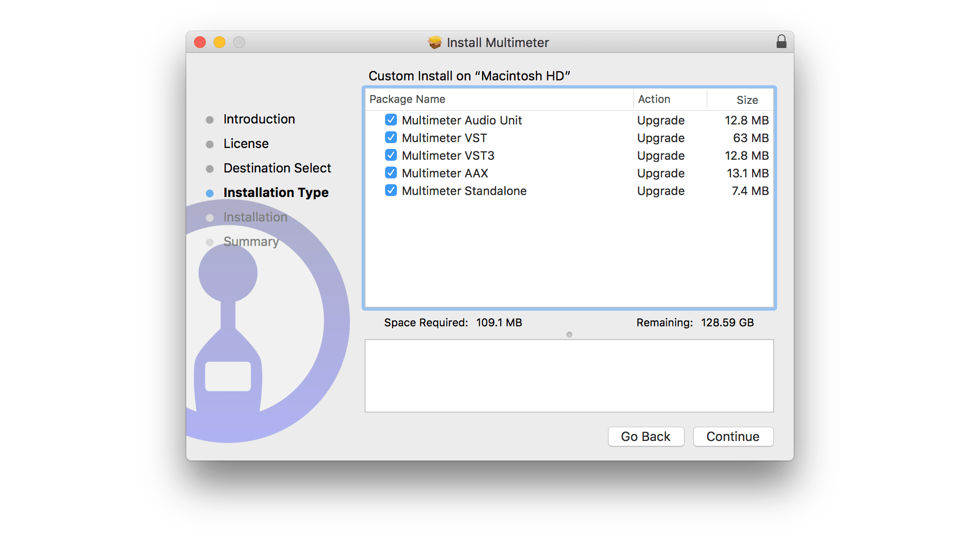Click Upgrade action for Multimeter Standalone

pos(661,191)
